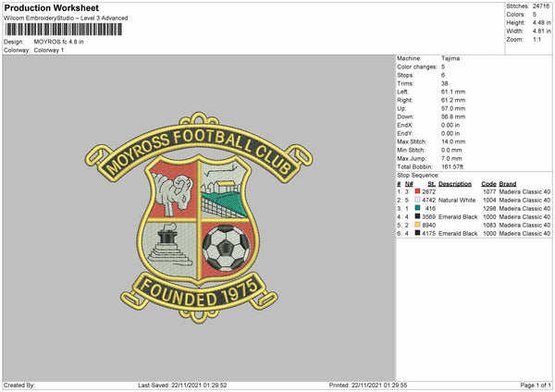The height and width of the screenshot is (392, 555).
Task: Click the design name 'MOYROS fc 4.8 in'
Action: [x=59, y=42]
